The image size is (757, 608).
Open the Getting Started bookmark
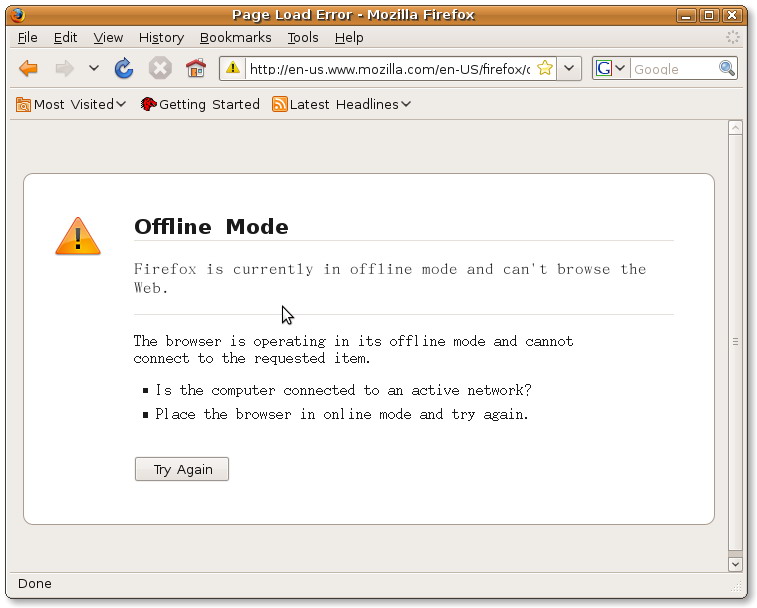coord(200,104)
